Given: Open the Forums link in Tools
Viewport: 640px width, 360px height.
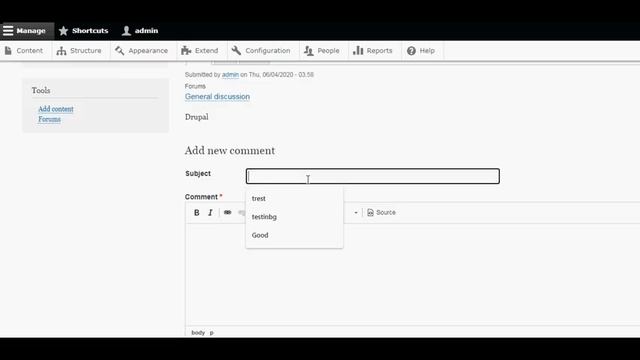Looking at the screenshot, I should [x=49, y=119].
